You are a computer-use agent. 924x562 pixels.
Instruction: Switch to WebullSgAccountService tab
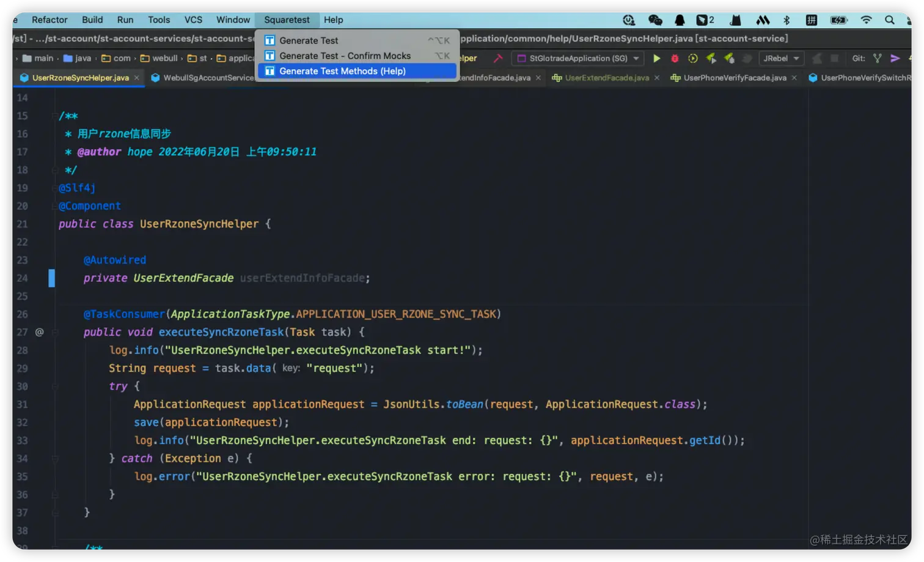click(x=203, y=78)
